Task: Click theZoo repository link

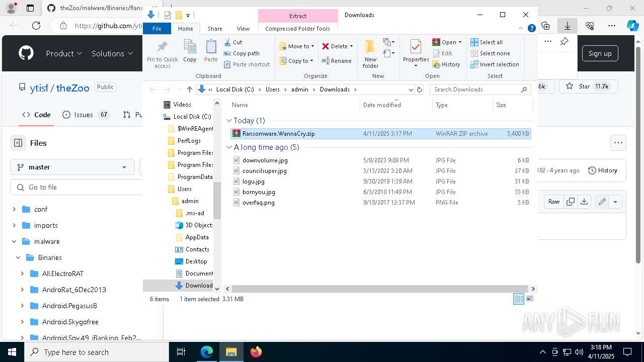Action: pos(72,88)
